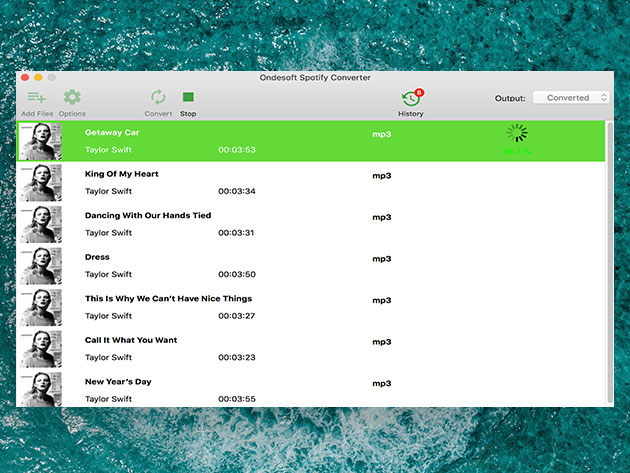Select the King Of My Heart album thumbnail
The image size is (630, 473).
[41, 183]
